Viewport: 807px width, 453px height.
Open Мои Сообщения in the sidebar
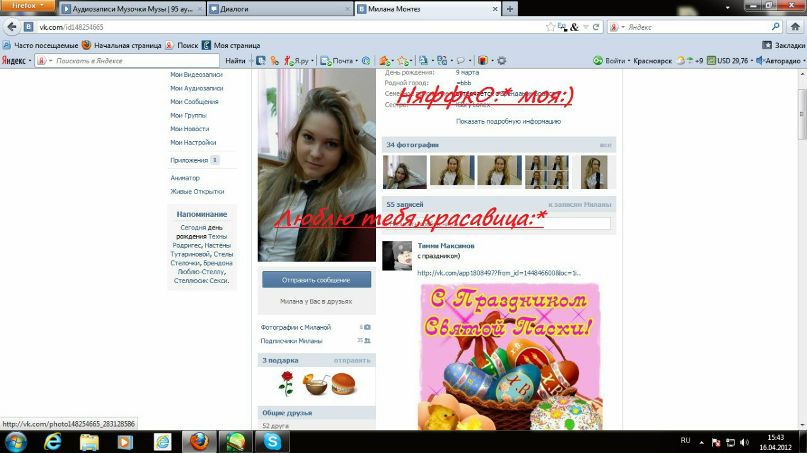[x=194, y=101]
